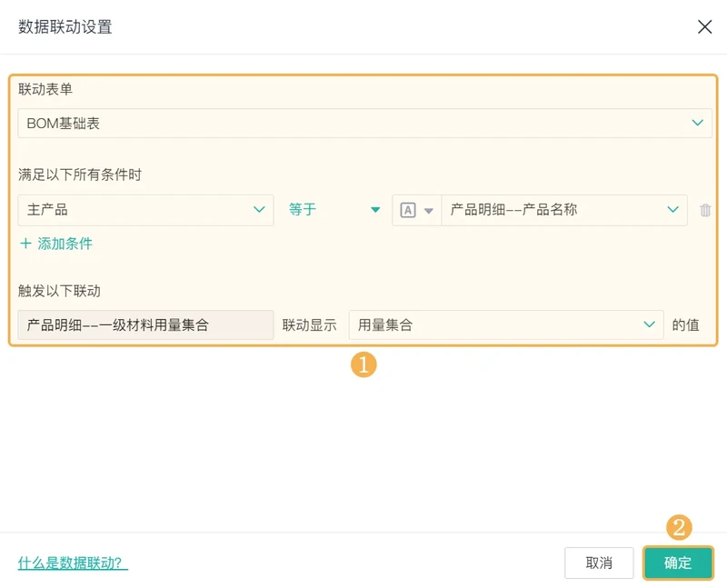Expand the 主产品 field dropdown
The image size is (727, 588).
(145, 210)
